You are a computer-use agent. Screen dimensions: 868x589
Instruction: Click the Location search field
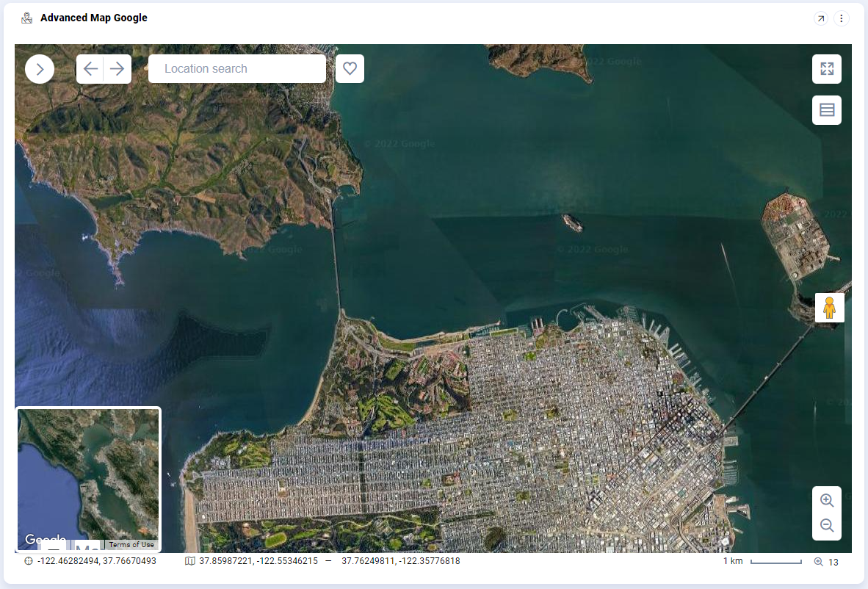coord(237,68)
